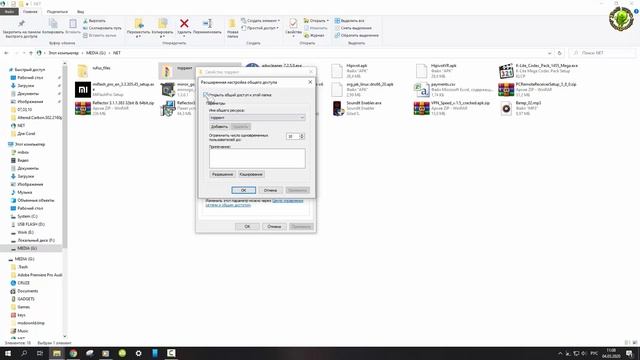Image resolution: width=640 pixels, height=360 pixels.
Task: Click inside the comments text box
Action: pos(257,158)
